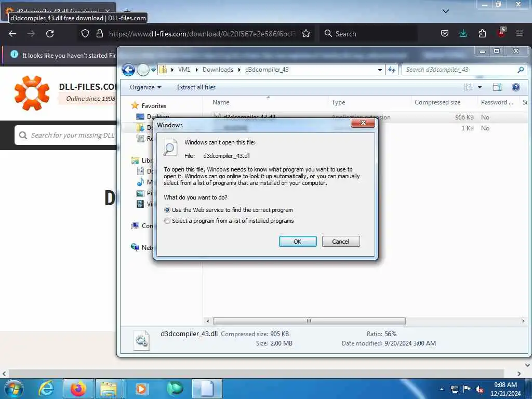Click the Firefox site padlock icon

[99, 33]
